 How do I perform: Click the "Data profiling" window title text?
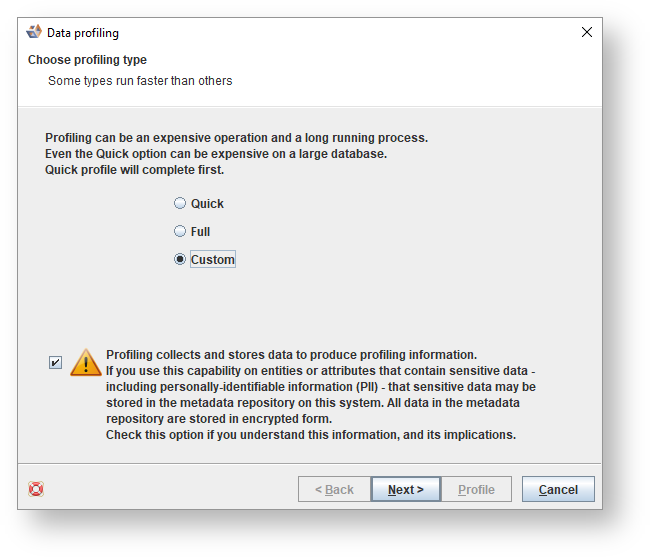pos(83,33)
